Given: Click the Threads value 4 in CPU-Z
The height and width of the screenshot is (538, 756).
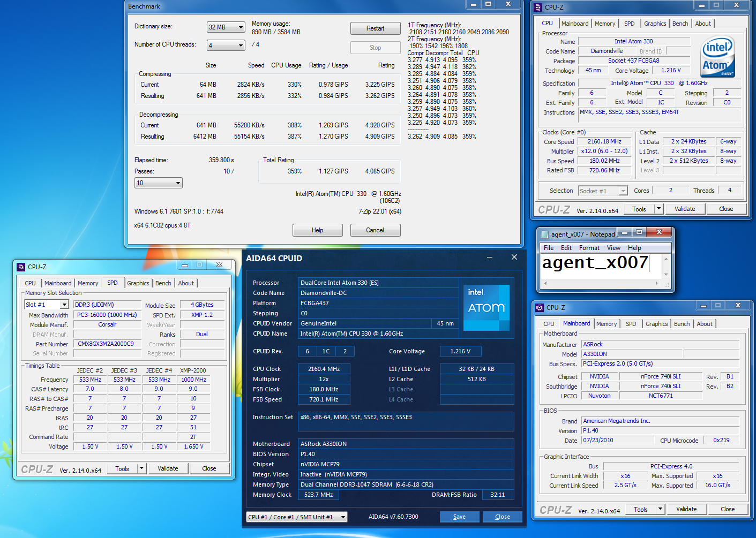Looking at the screenshot, I should tap(729, 190).
